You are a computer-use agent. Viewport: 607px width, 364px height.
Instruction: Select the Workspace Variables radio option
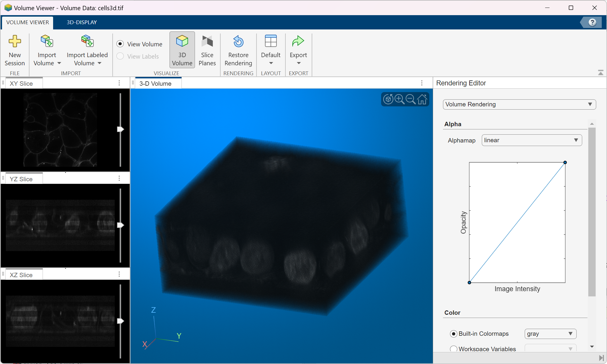(453, 349)
